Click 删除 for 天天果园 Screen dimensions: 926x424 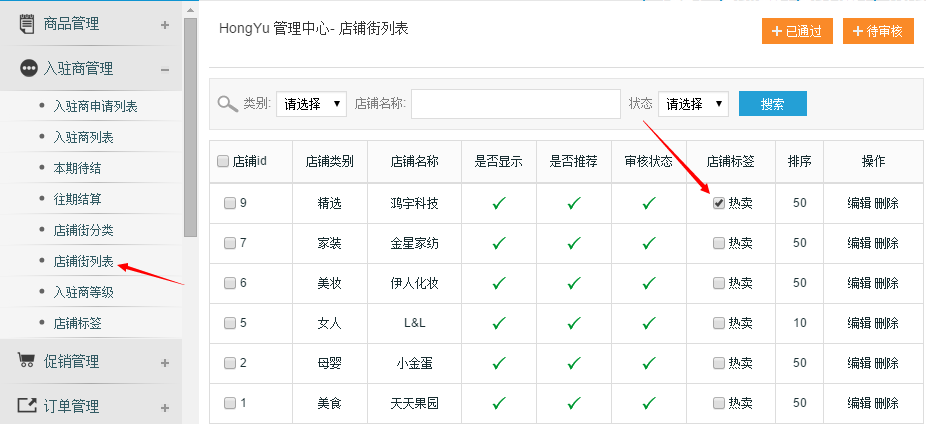click(886, 403)
